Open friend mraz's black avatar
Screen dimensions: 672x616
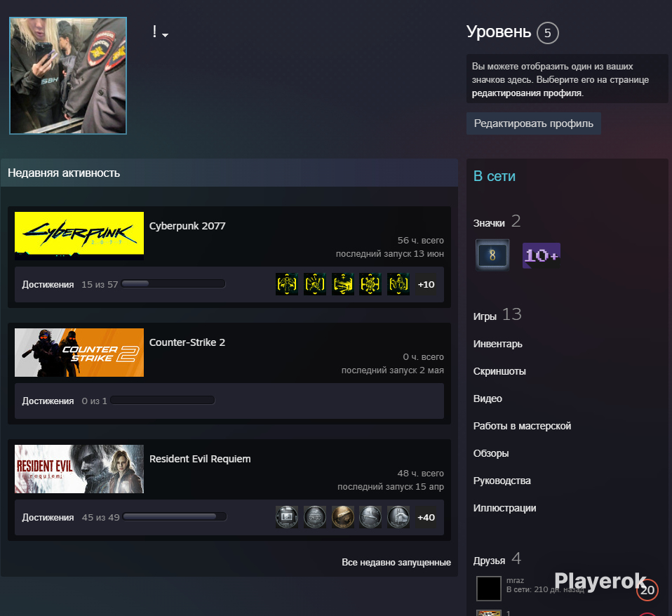coord(489,589)
